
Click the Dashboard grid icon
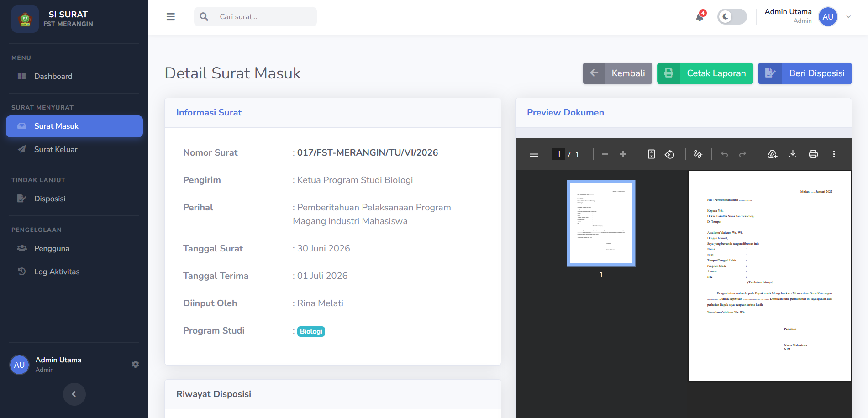tap(21, 76)
